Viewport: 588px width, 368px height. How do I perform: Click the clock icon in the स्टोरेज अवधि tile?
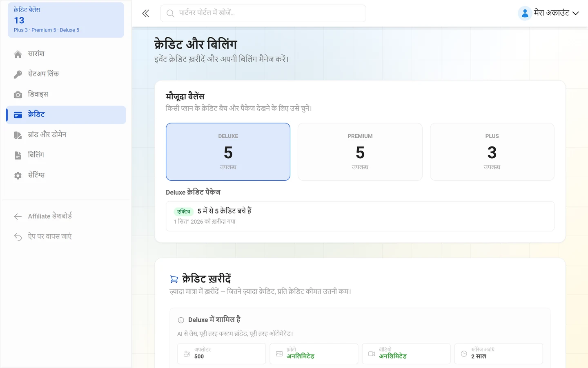click(464, 354)
